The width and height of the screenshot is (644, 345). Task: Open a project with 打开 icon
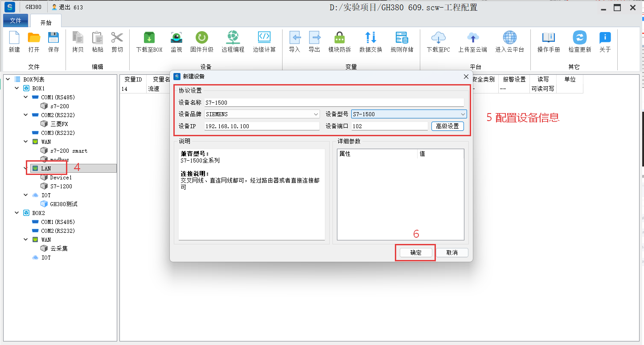coord(34,38)
